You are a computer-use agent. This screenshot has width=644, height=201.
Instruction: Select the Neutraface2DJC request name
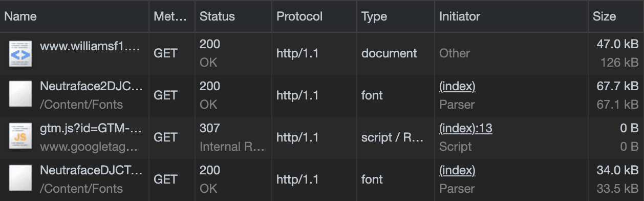91,87
